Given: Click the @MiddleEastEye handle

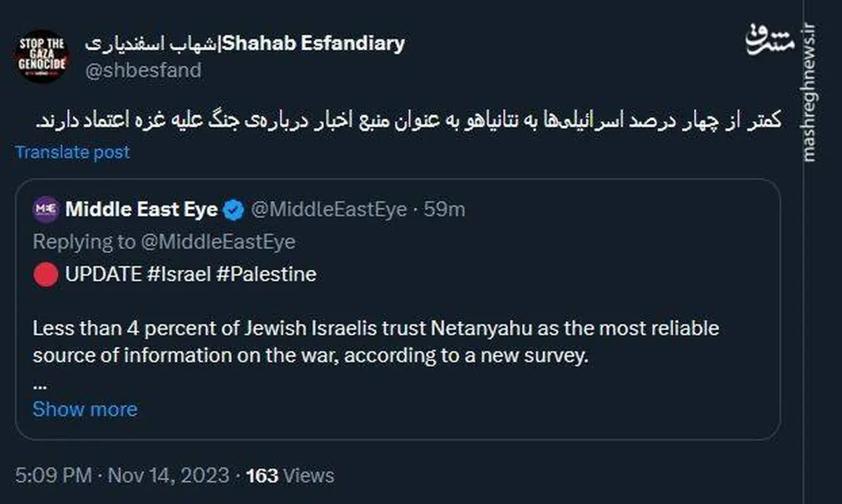Looking at the screenshot, I should (328, 209).
